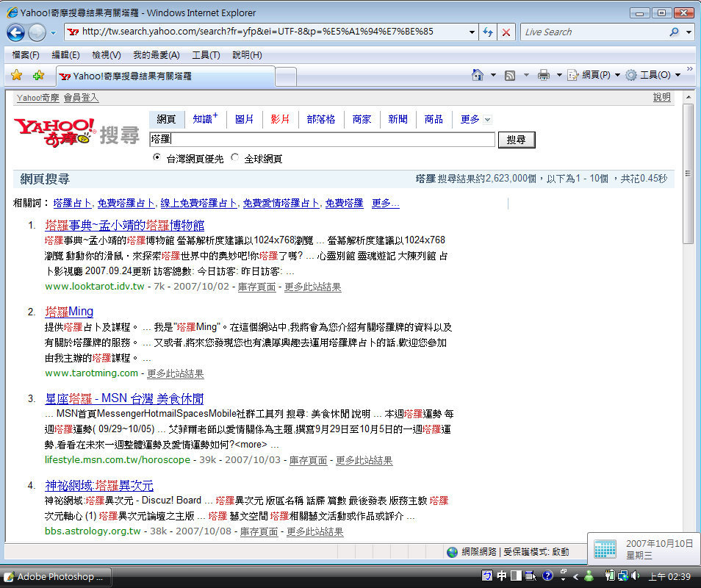Open result 塔羅事典~孟小靖的塔羅博物館
The height and width of the screenshot is (588, 701).
[x=125, y=226]
